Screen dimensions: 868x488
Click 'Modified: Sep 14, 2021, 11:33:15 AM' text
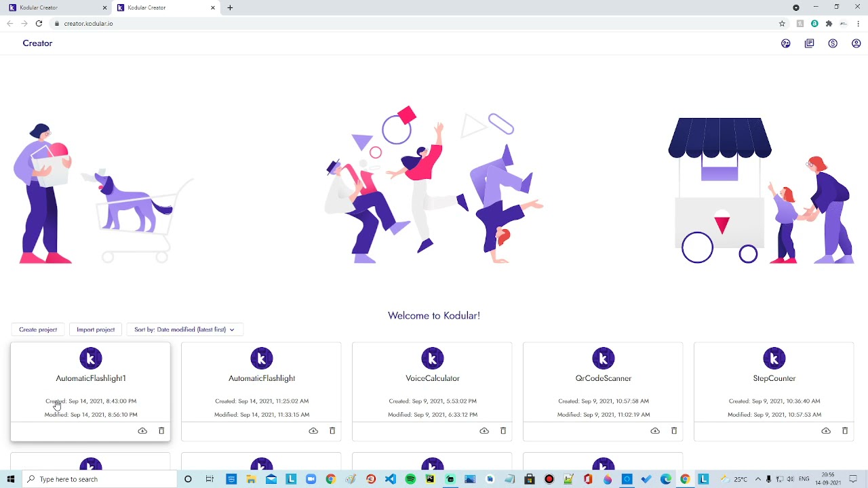[x=262, y=415]
